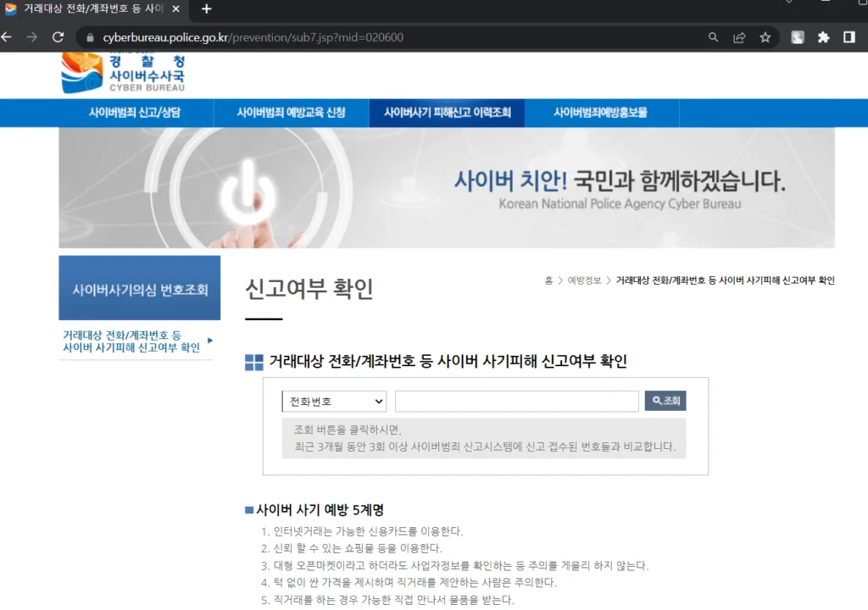Screen dimensions: 868x610
Task: Bookmark this page with the star icon
Action: (x=765, y=37)
